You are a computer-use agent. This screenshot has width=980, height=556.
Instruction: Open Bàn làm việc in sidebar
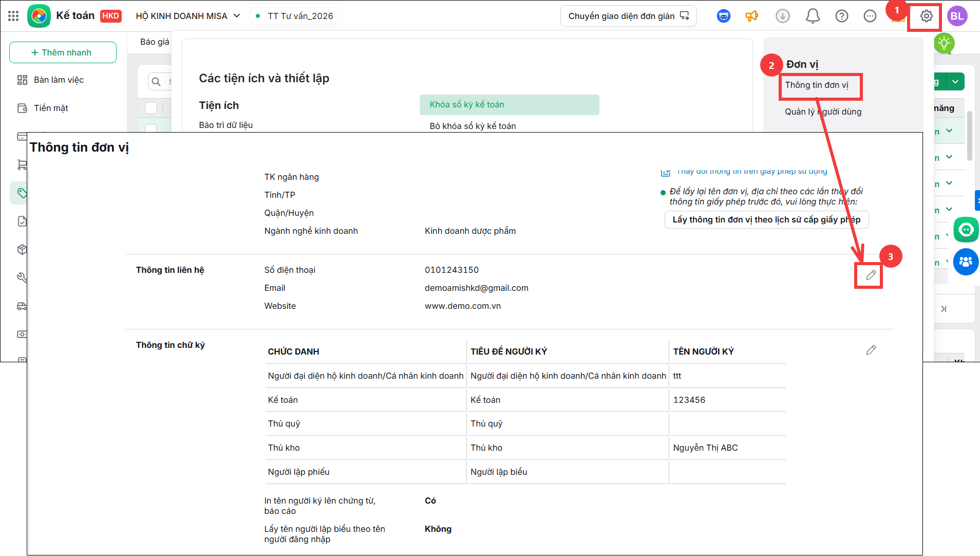tap(59, 80)
